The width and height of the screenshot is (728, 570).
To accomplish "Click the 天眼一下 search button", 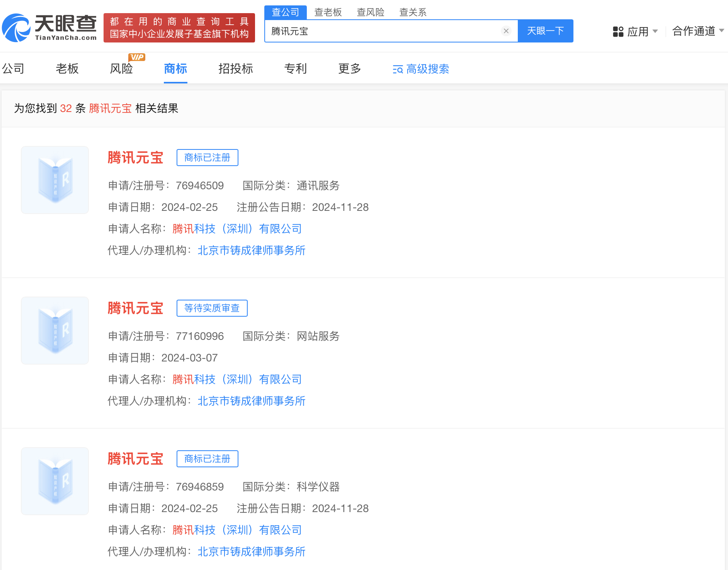I will click(545, 31).
